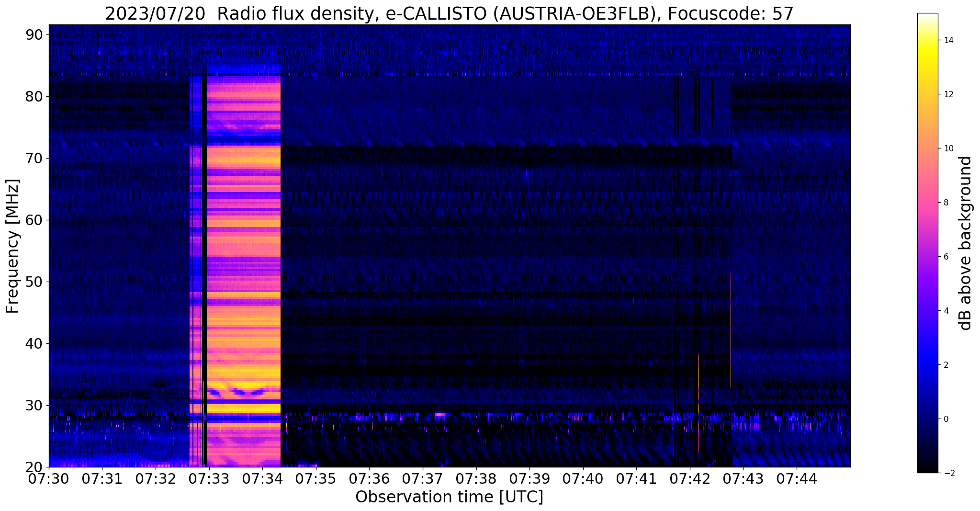This screenshot has height=511, width=980.
Task: Click the 40 MHz frequency tick label
Action: click(x=34, y=343)
